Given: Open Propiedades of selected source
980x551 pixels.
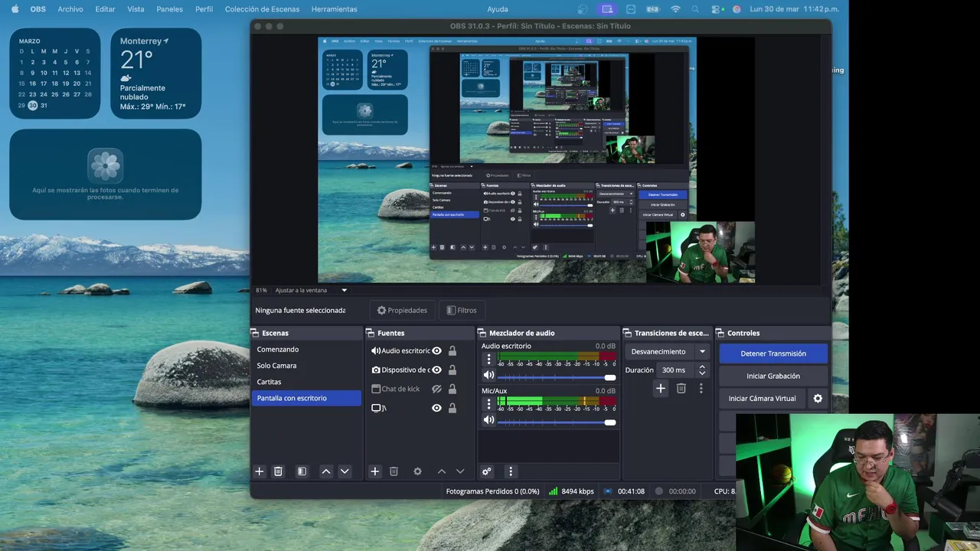Looking at the screenshot, I should pyautogui.click(x=402, y=311).
